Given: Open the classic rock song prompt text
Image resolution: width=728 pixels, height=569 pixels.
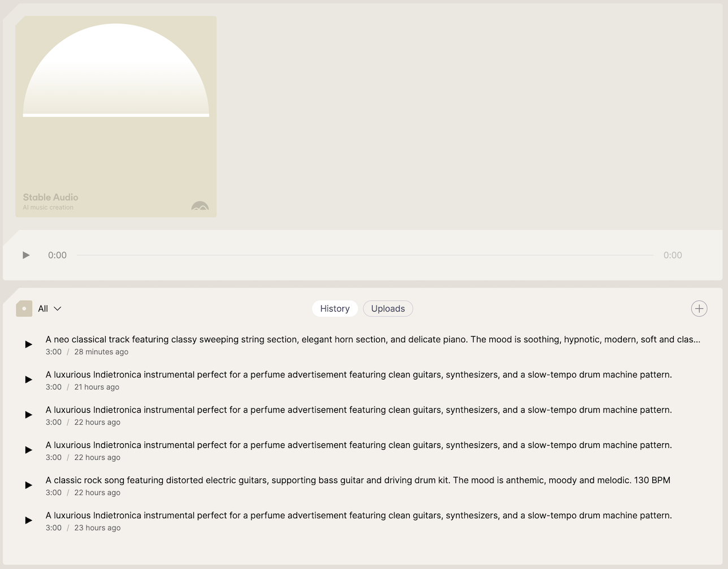Looking at the screenshot, I should coord(358,480).
